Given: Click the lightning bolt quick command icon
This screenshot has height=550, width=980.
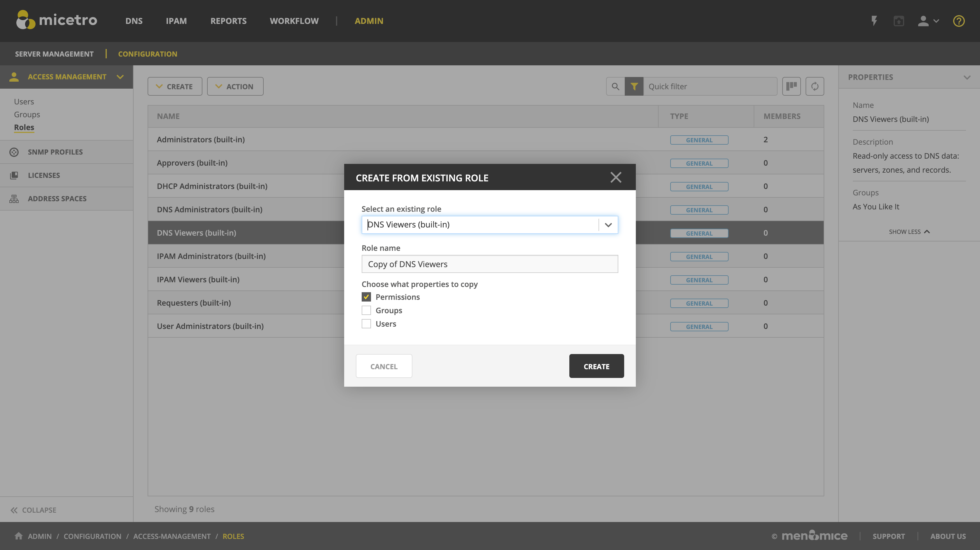Looking at the screenshot, I should click(x=874, y=21).
